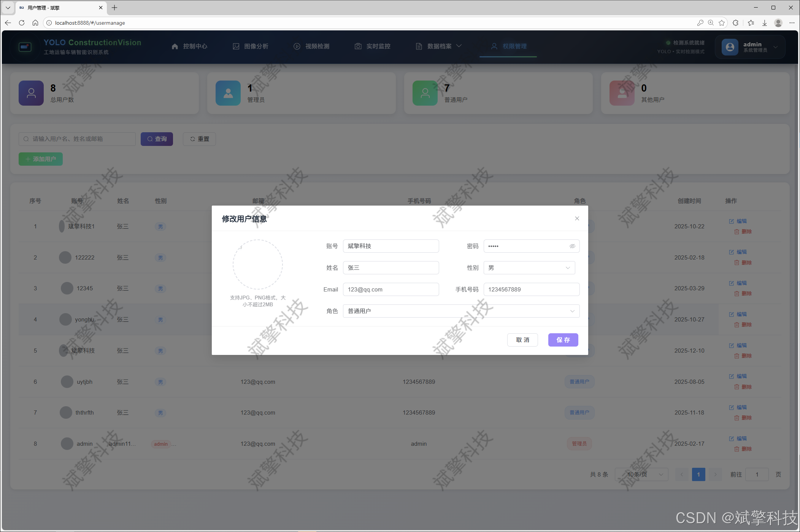
Task: Click the favorites star icon in address bar
Action: coord(722,23)
